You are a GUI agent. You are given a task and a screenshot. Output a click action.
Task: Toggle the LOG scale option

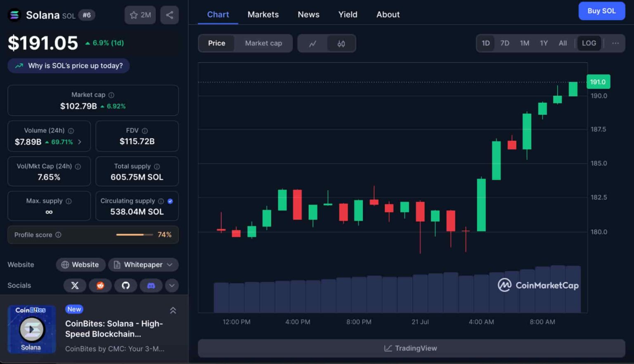tap(589, 43)
